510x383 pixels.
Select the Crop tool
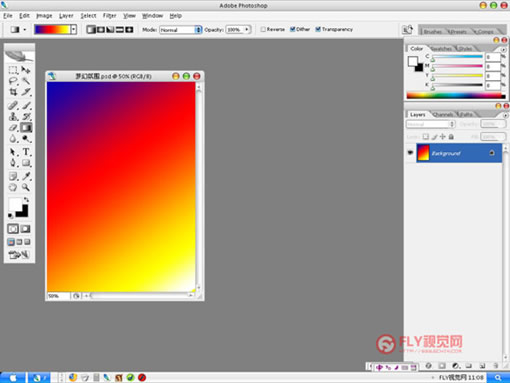coord(13,92)
